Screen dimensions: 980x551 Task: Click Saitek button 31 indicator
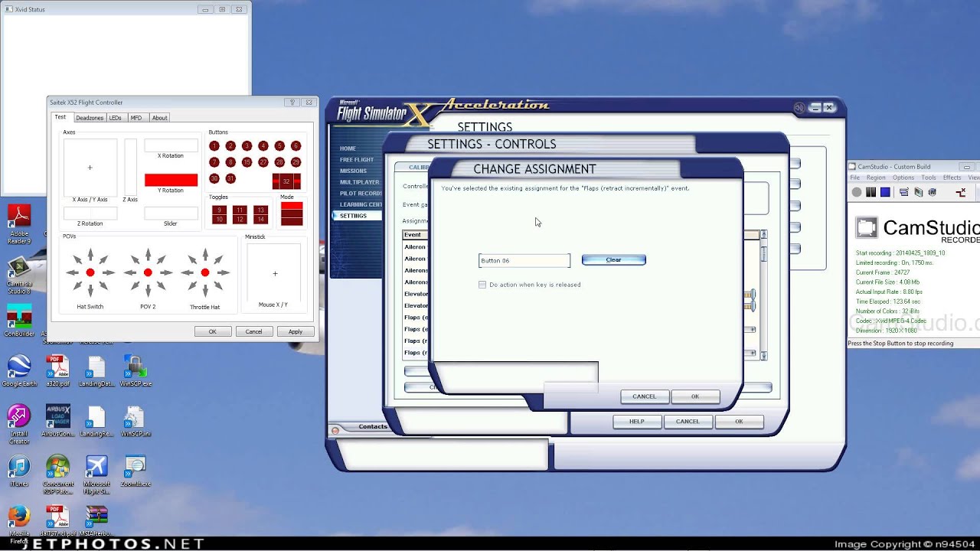pos(230,178)
